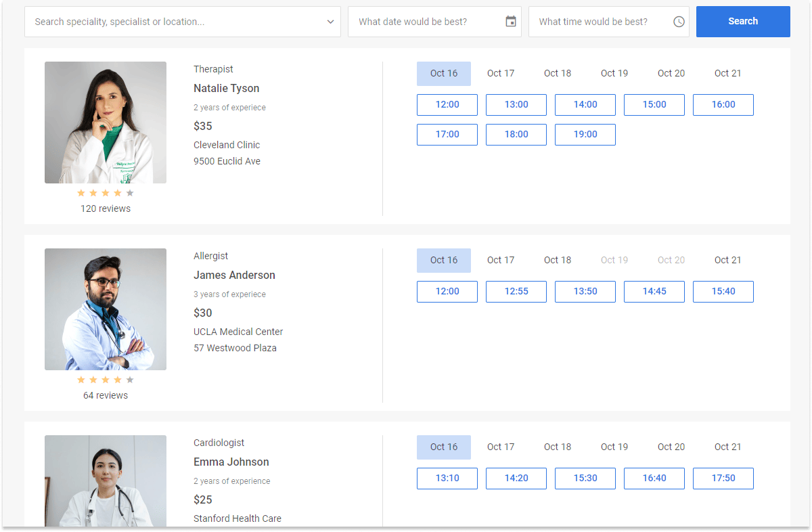Select Oct 21 tab for Emma Johnson

pyautogui.click(x=728, y=447)
